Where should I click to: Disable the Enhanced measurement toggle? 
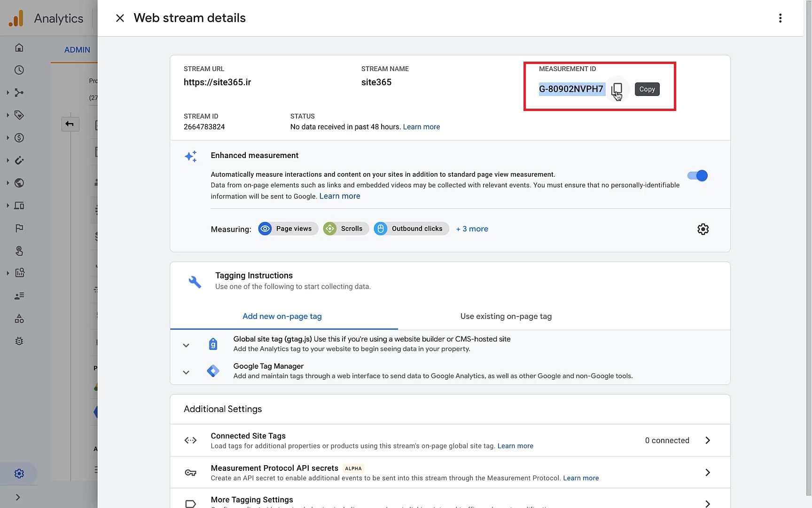coord(697,175)
